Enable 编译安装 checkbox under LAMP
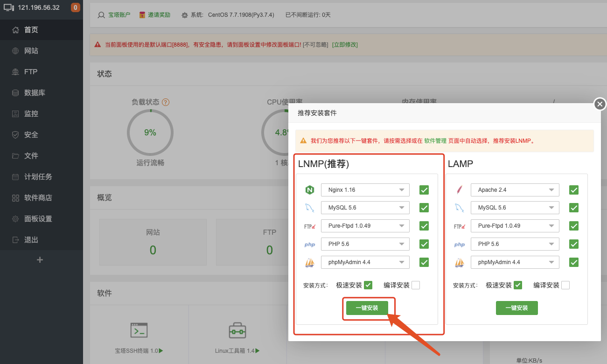607x364 pixels. coord(565,285)
